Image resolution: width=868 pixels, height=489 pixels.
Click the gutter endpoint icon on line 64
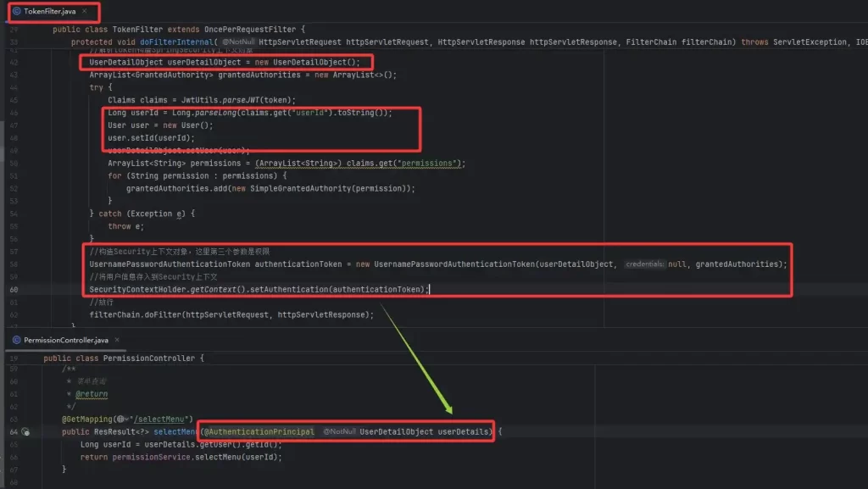tap(26, 432)
